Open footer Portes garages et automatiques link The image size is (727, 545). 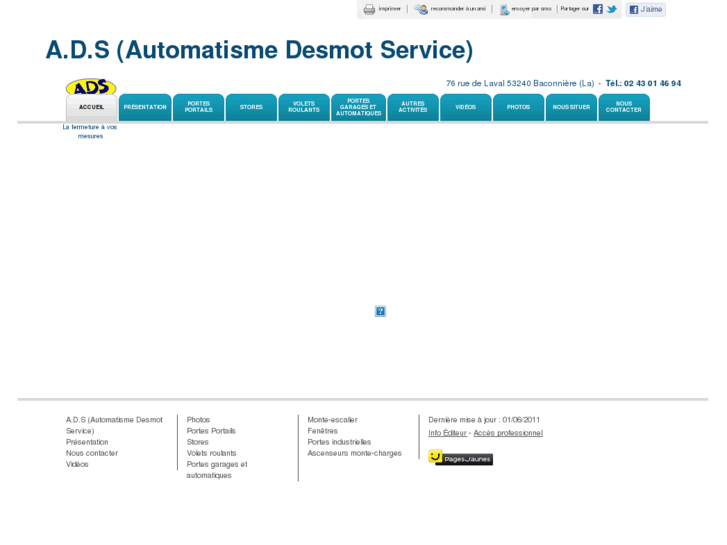coord(217,470)
